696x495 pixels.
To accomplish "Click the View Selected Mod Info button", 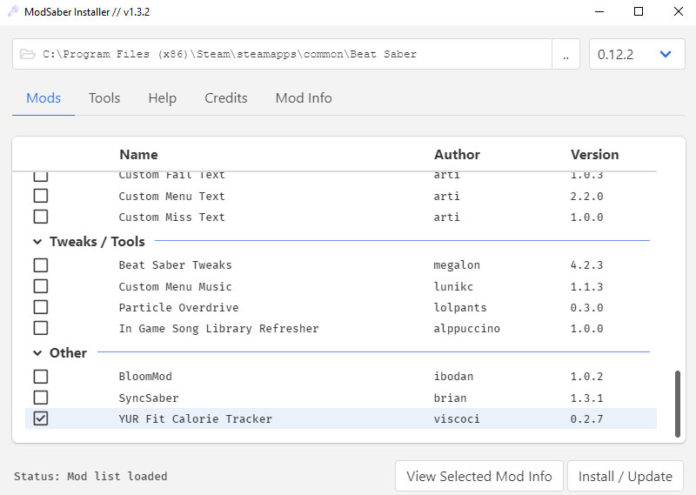I will point(480,476).
